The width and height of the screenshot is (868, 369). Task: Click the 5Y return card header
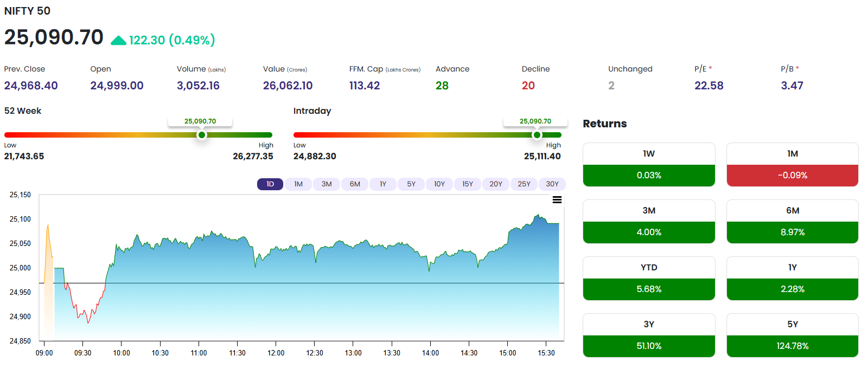793,325
